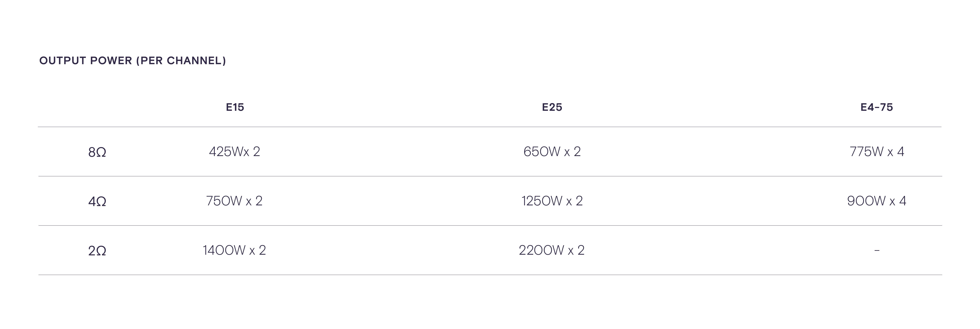The height and width of the screenshot is (329, 980).
Task: Click the dash in the E4-75 2Ω cell
Action: coord(876,250)
